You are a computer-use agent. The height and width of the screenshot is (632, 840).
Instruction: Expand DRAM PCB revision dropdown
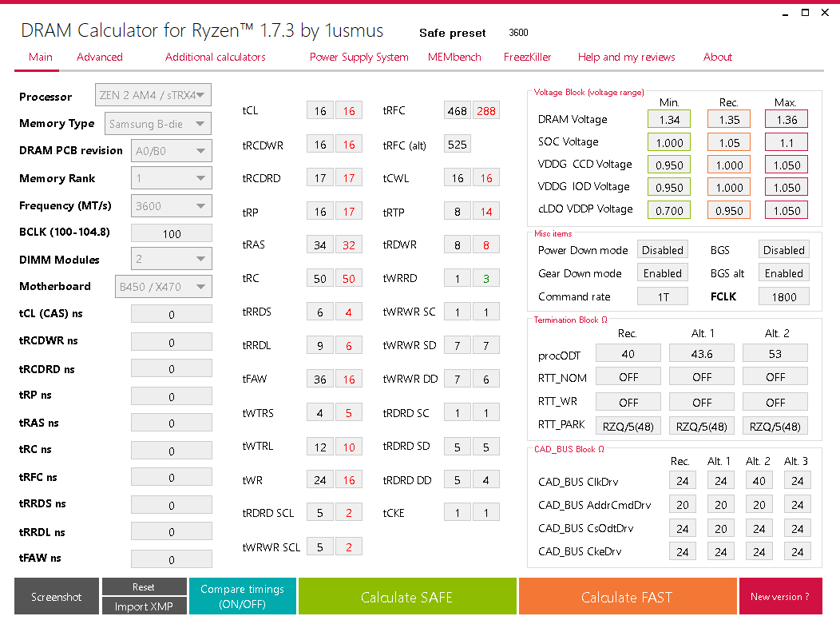point(172,151)
